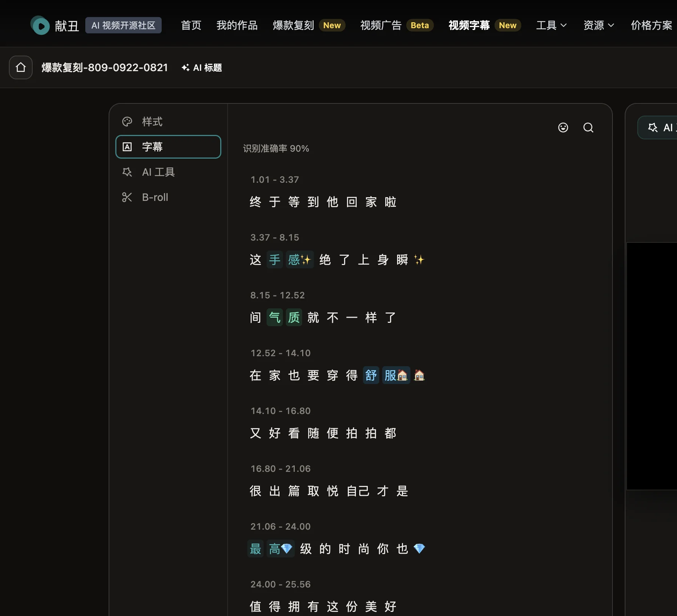677x616 pixels.
Task: Click trailing house emoji after 服
Action: (x=419, y=375)
